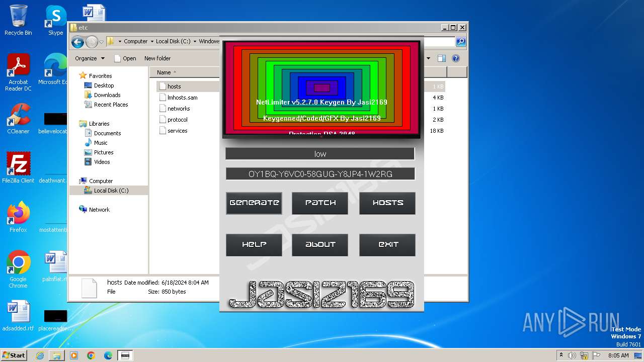Click Open in Explorer toolbar
This screenshot has height=362, width=644.
pos(125,58)
